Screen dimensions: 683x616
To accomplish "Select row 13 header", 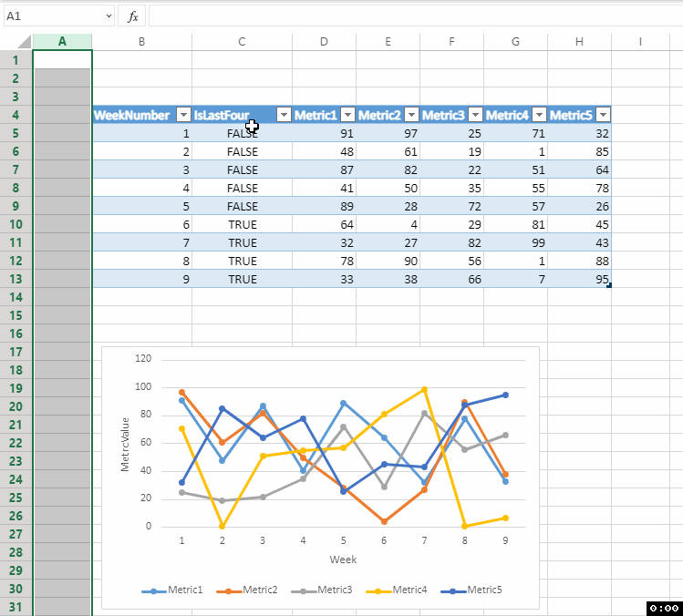I will coord(16,279).
